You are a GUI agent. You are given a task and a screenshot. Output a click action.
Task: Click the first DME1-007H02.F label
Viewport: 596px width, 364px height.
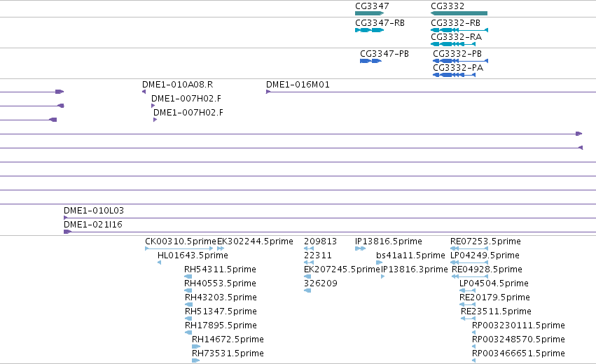click(186, 99)
